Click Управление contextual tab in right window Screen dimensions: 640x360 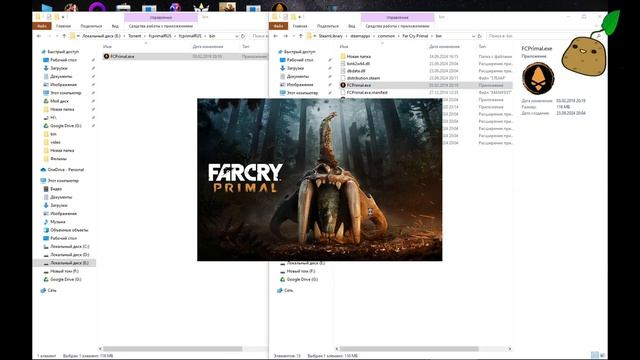(398, 17)
